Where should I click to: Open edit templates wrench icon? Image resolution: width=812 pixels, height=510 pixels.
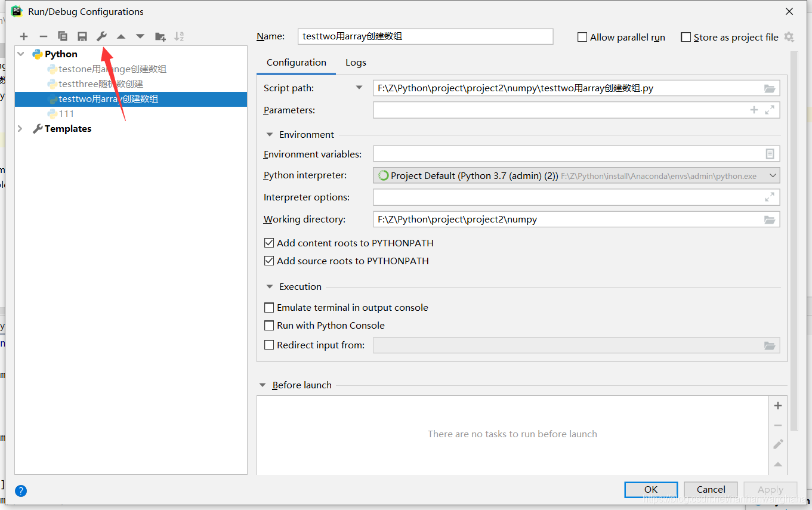(101, 37)
